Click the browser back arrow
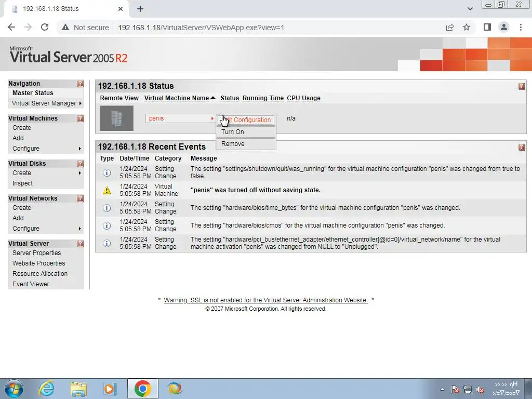Viewport: 532px width, 399px height. (11, 27)
